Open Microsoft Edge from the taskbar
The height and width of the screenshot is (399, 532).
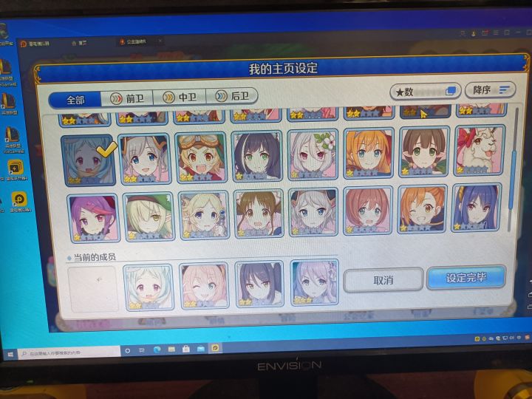tap(157, 349)
